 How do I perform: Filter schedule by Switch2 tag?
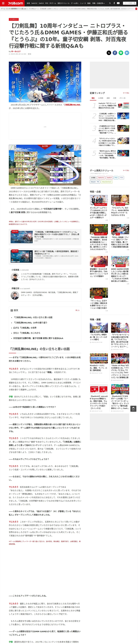pos(101,178)
